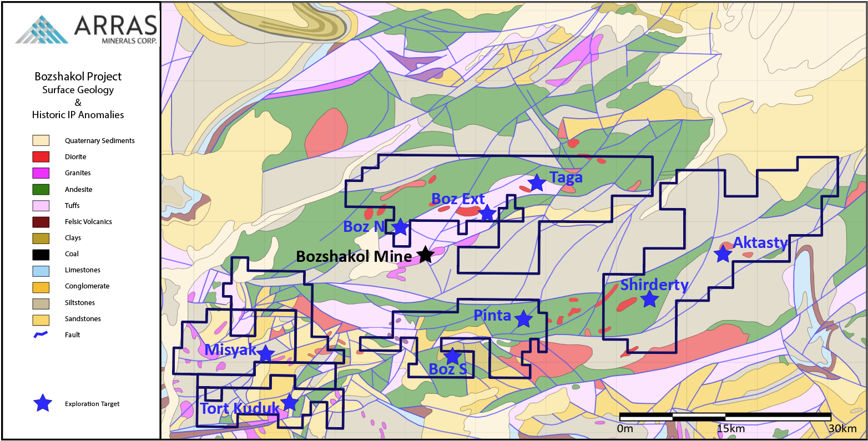Click the 'Taga' map label

(x=566, y=178)
